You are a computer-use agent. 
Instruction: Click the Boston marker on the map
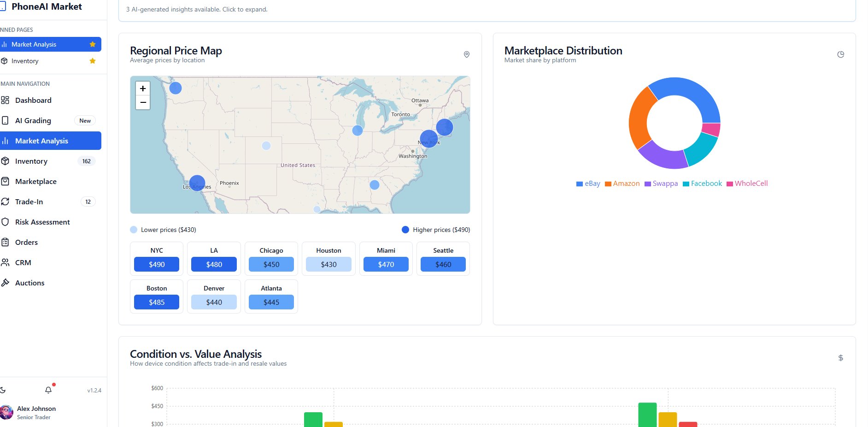pyautogui.click(x=445, y=127)
